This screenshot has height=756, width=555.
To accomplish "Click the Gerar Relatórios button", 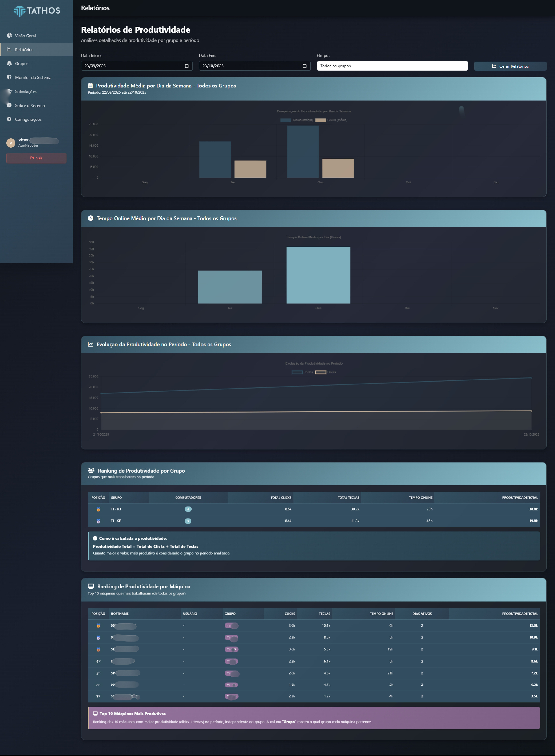I will [x=510, y=66].
